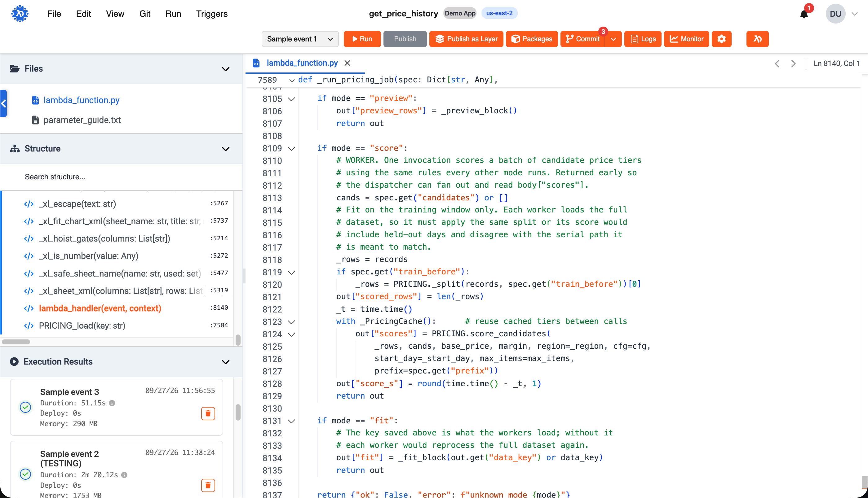Close the lambda_function.py tab
Viewport: 868px width, 498px height.
347,63
